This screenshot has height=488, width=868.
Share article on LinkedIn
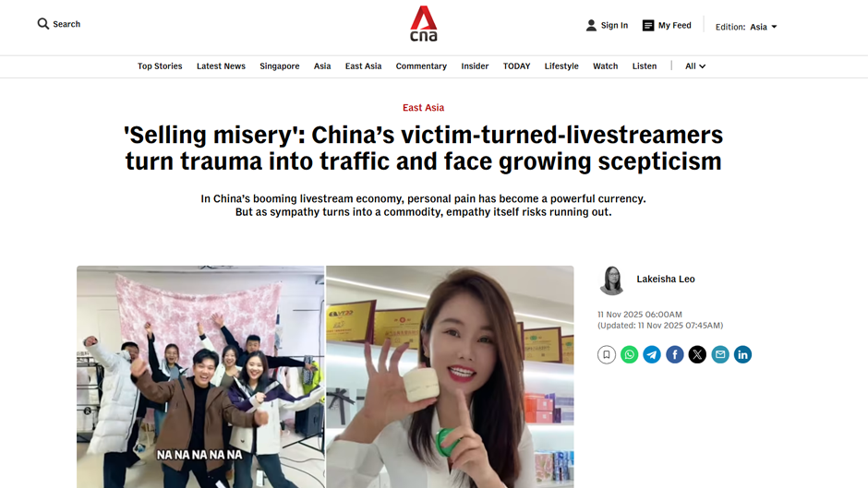[x=742, y=354]
